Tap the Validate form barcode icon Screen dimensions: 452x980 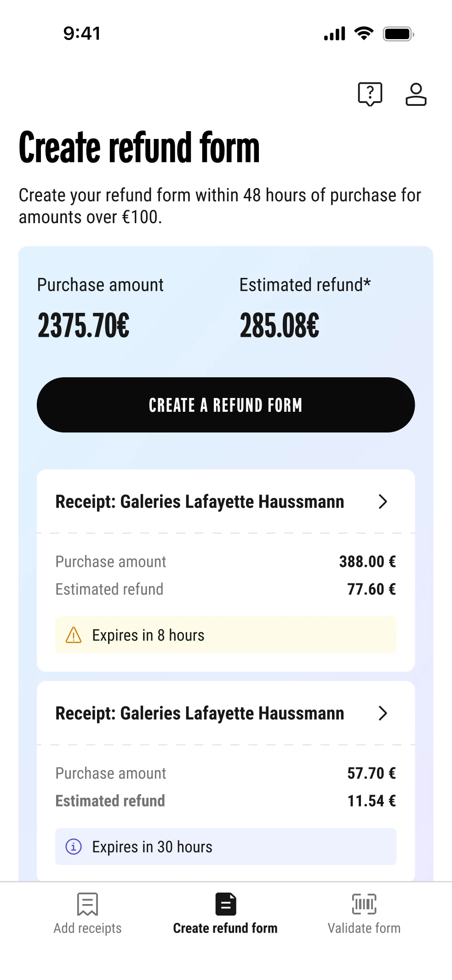[x=364, y=904]
